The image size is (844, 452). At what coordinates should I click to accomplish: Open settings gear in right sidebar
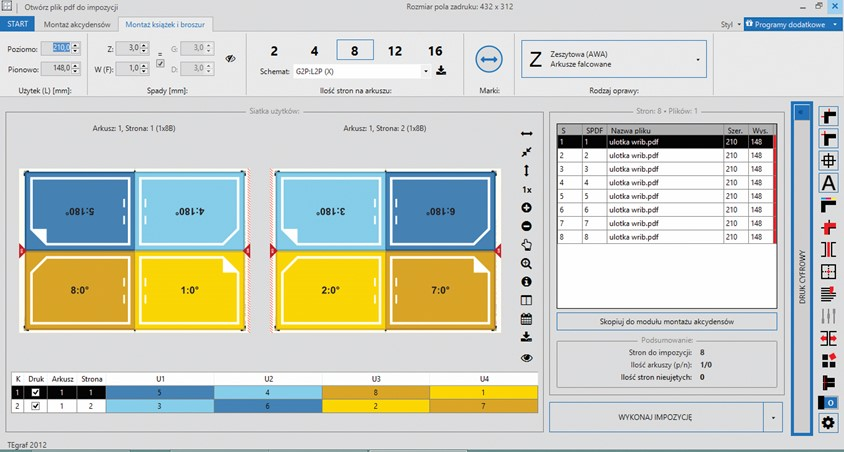click(x=828, y=422)
